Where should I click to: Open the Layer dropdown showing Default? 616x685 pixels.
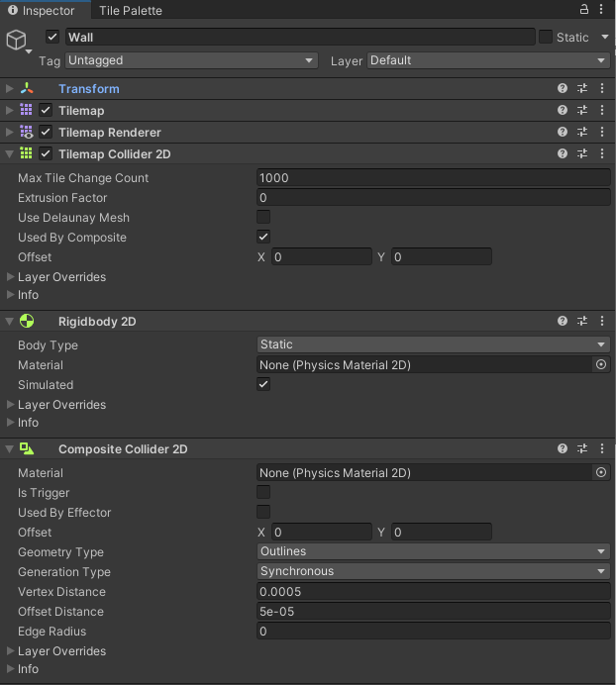tap(488, 60)
